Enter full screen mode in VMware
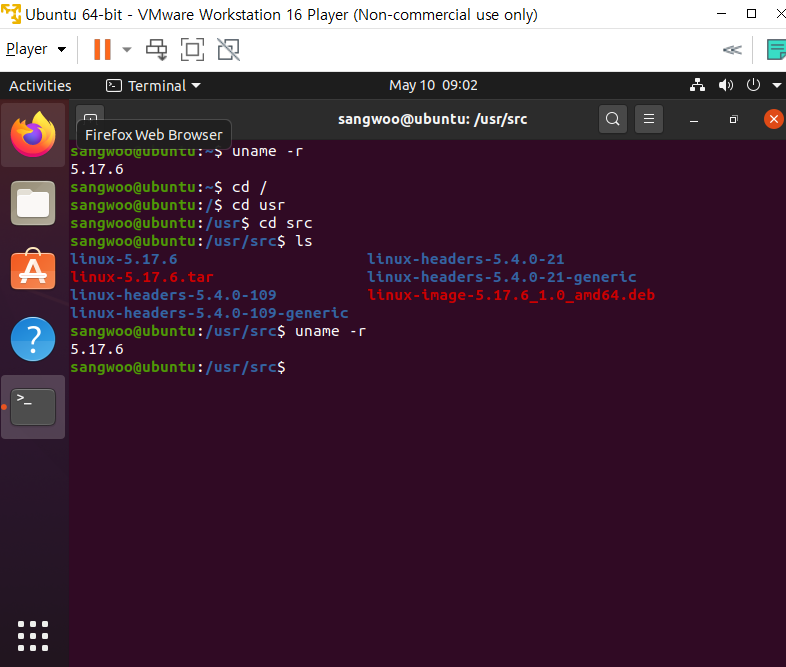 (x=192, y=50)
